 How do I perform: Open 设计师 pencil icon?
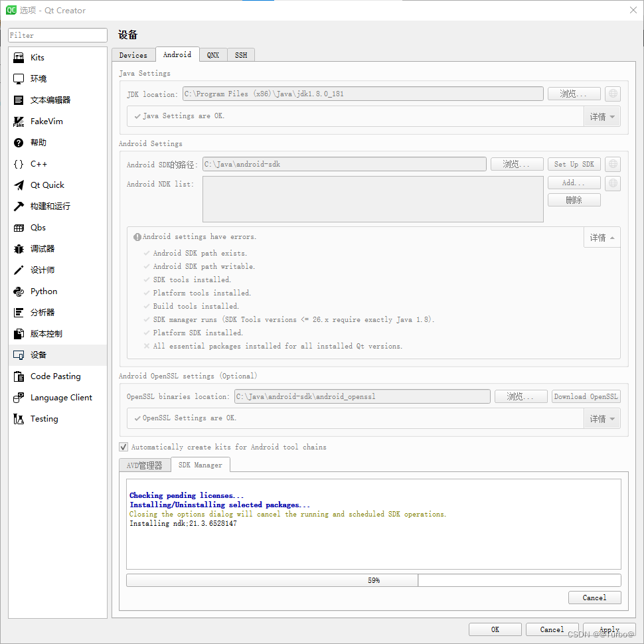(19, 270)
